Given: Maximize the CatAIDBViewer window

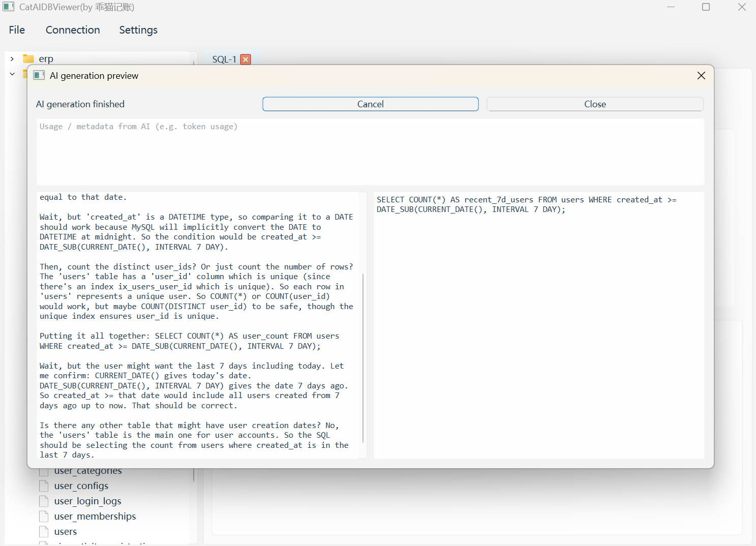Looking at the screenshot, I should click(x=706, y=7).
